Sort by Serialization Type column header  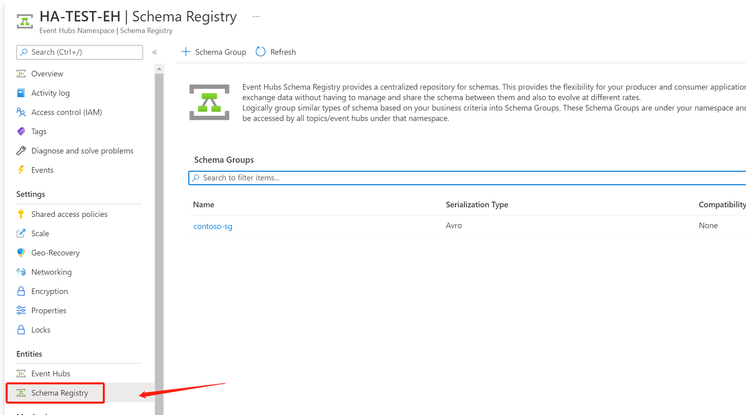pos(477,205)
